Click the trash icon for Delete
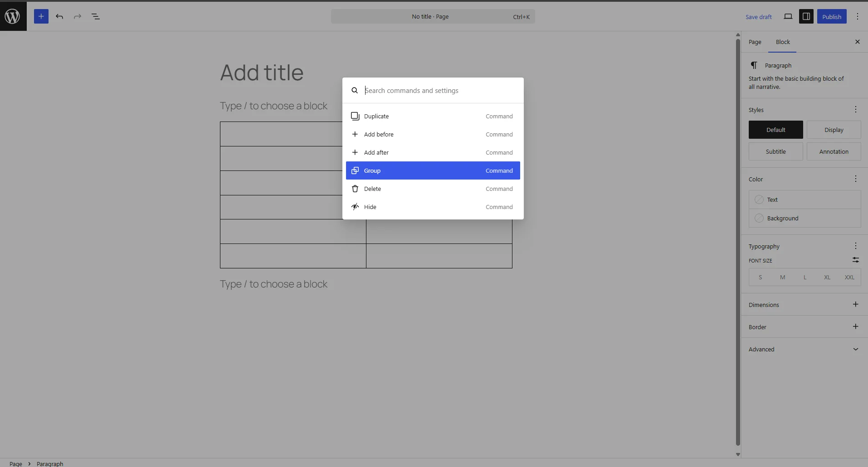The width and height of the screenshot is (868, 467). pyautogui.click(x=355, y=189)
